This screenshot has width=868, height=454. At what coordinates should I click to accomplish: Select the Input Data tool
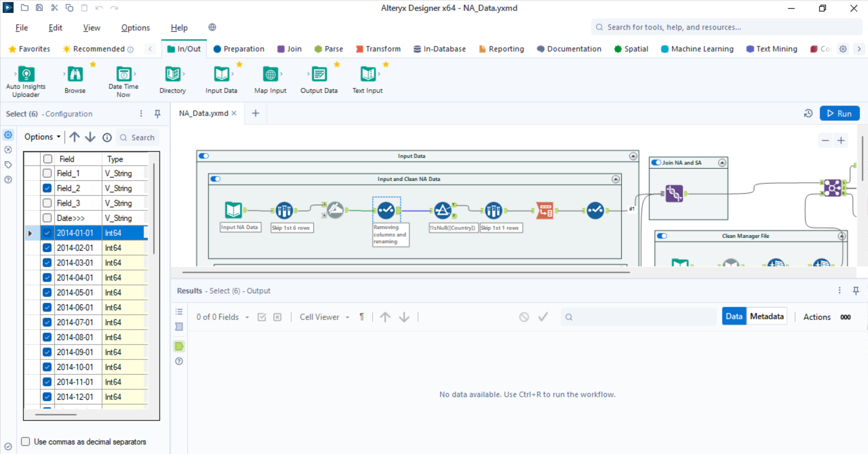point(221,76)
